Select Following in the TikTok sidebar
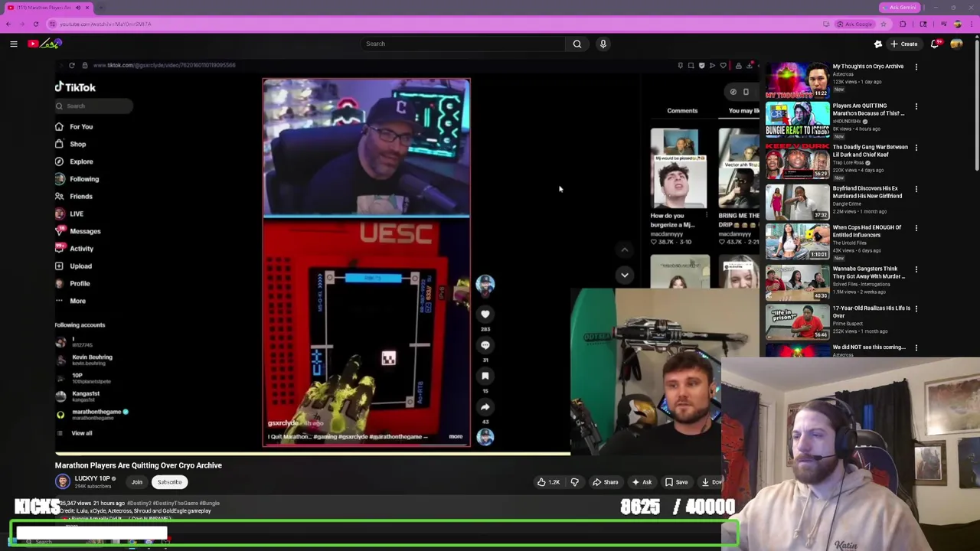 pyautogui.click(x=78, y=179)
